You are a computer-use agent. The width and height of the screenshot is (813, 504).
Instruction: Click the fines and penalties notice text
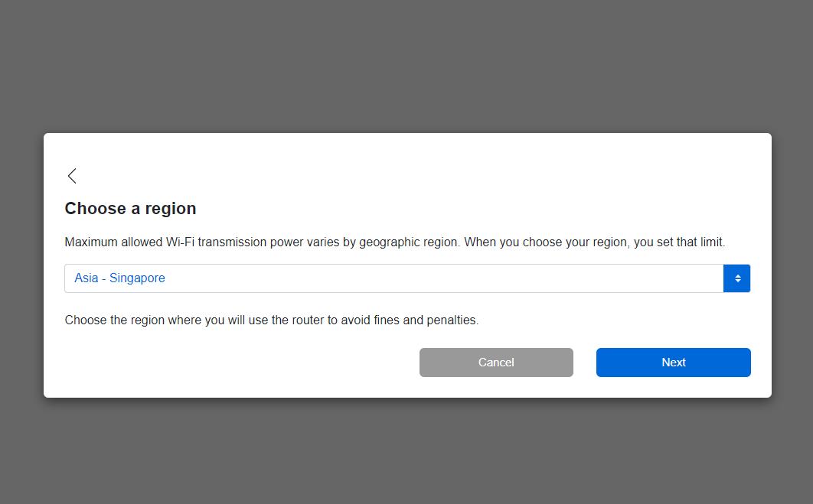[x=272, y=320]
